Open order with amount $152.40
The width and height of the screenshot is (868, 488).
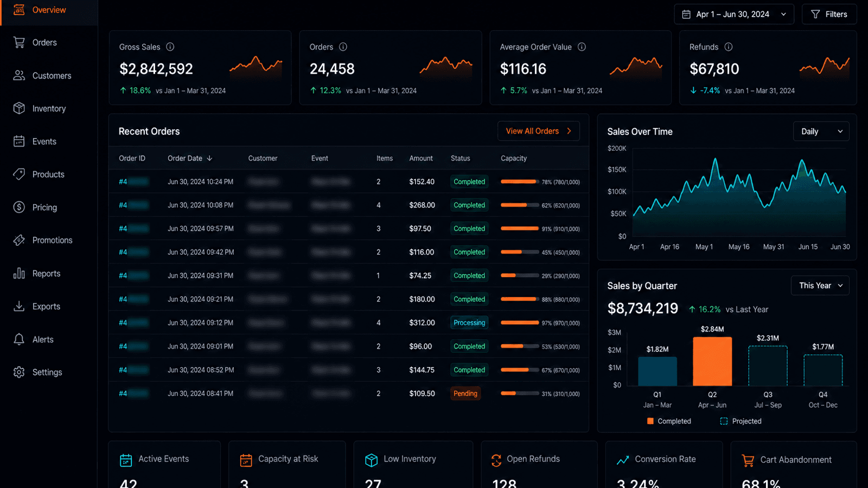tap(349, 182)
